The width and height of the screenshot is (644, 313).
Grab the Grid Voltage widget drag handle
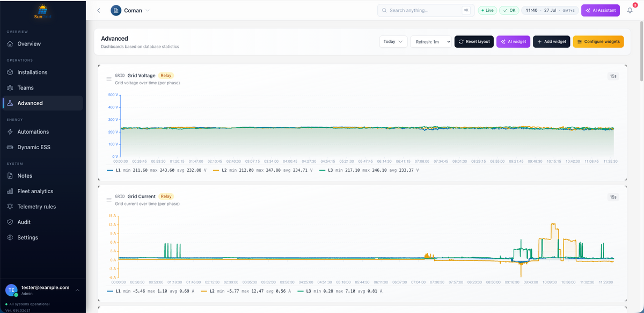(x=109, y=79)
